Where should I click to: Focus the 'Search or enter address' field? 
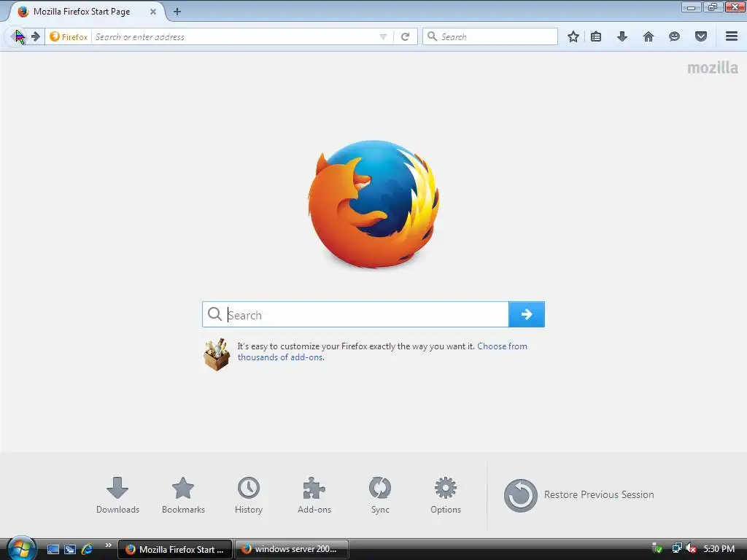click(234, 36)
